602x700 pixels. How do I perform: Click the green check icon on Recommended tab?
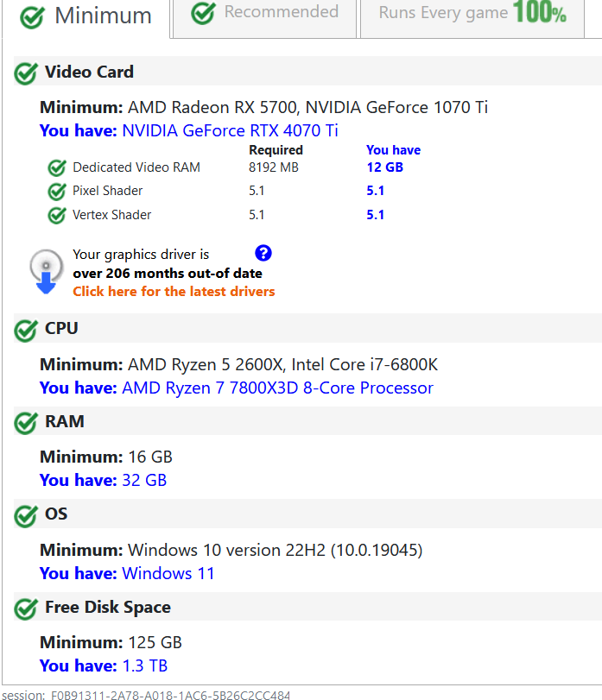coord(203,12)
